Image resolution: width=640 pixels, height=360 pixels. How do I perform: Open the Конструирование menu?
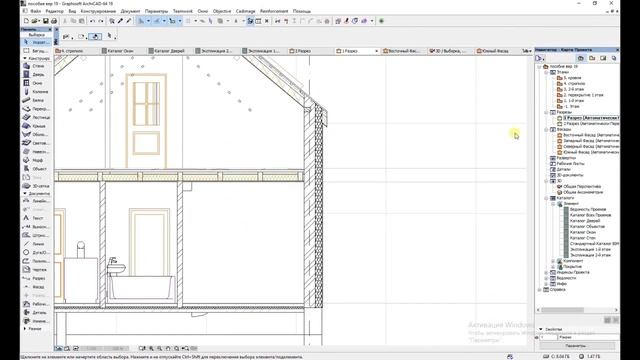[98, 11]
